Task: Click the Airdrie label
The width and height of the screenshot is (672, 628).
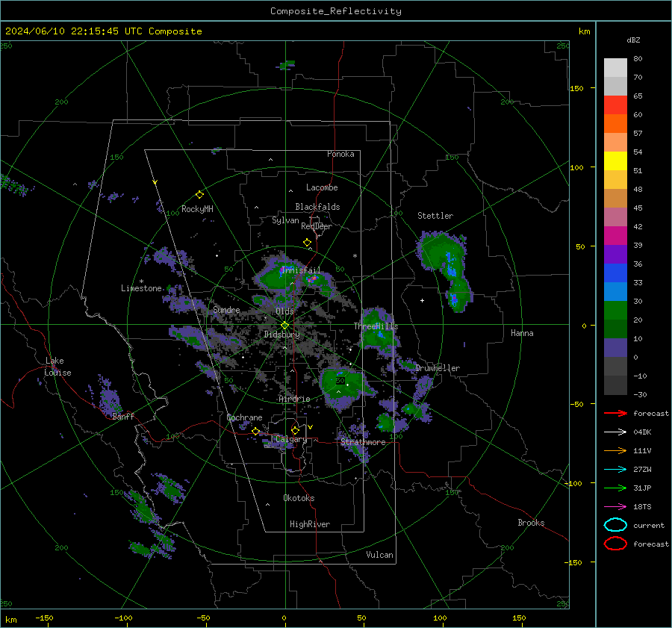Action: pos(294,399)
